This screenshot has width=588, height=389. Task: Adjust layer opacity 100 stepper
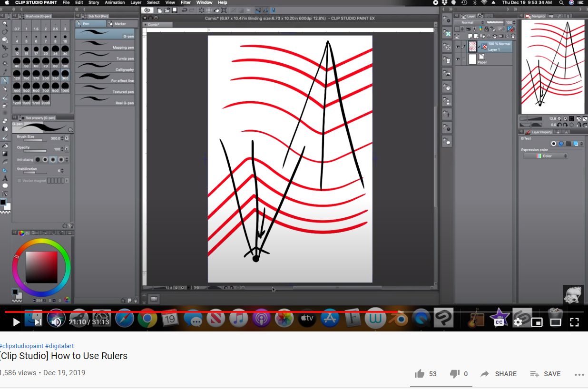pos(514,22)
